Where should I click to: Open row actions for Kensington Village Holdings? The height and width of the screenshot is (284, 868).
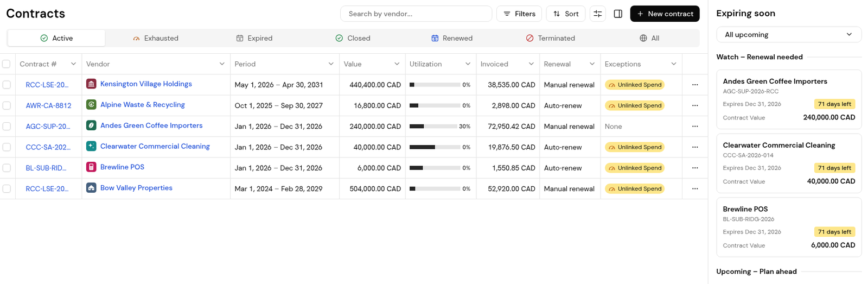tap(695, 85)
